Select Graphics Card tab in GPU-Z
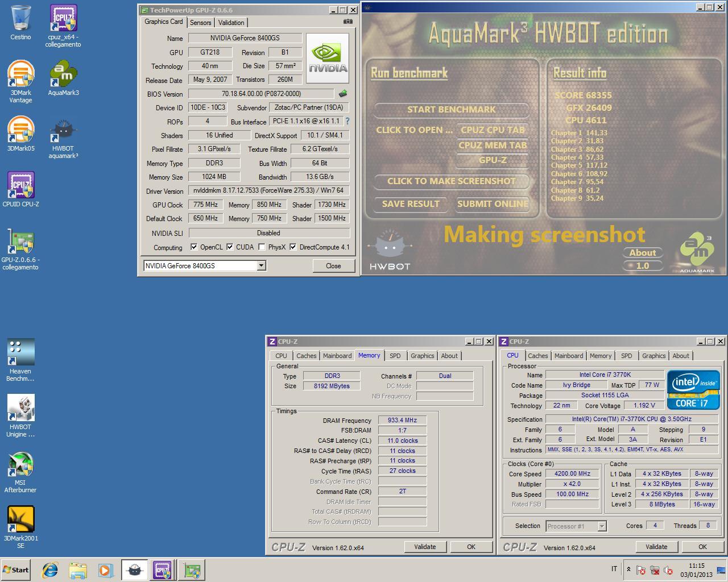Viewport: 728px width, 582px height. coord(164,22)
